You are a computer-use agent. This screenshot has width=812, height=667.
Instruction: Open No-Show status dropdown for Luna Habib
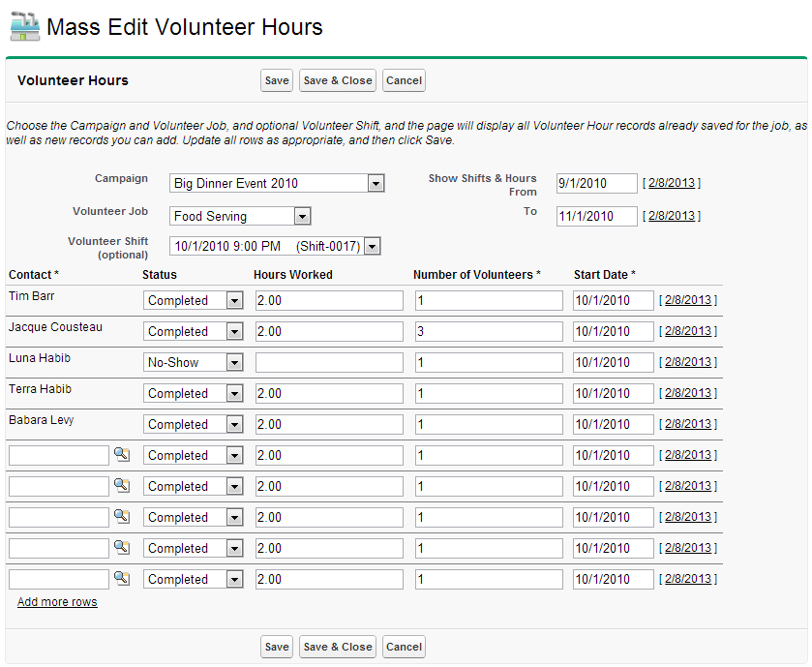(194, 362)
